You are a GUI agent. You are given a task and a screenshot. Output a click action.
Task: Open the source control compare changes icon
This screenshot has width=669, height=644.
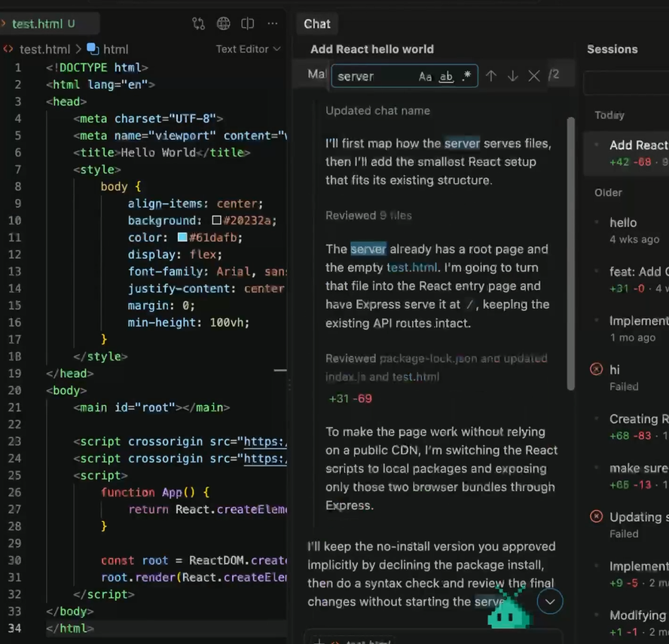coord(198,23)
